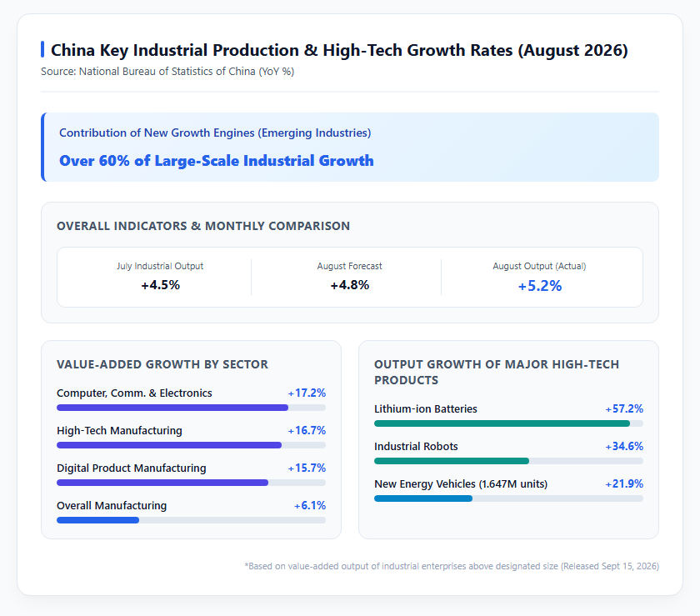Click the 'July Industrial Output' label
This screenshot has height=616, width=700.
[x=160, y=266]
